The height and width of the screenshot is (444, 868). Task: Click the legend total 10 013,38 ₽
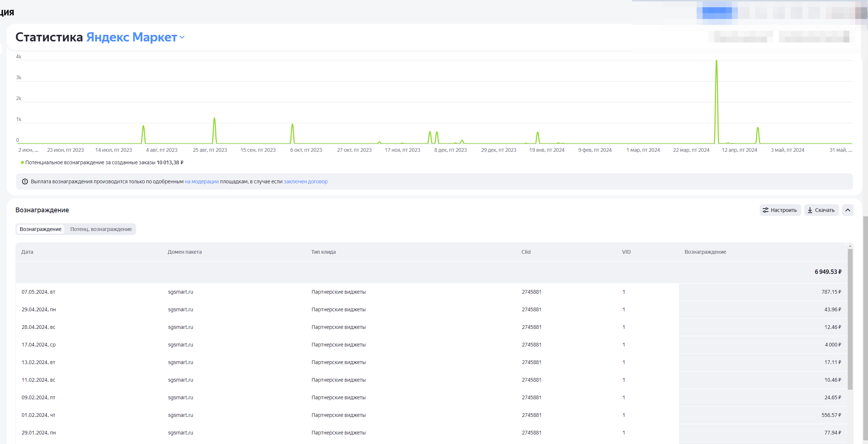coord(170,162)
